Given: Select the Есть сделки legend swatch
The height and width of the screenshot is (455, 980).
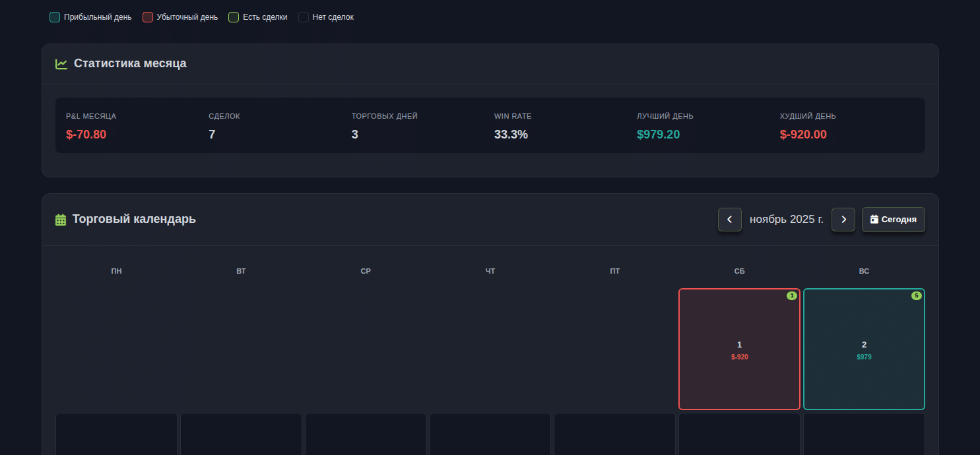Looking at the screenshot, I should (234, 17).
